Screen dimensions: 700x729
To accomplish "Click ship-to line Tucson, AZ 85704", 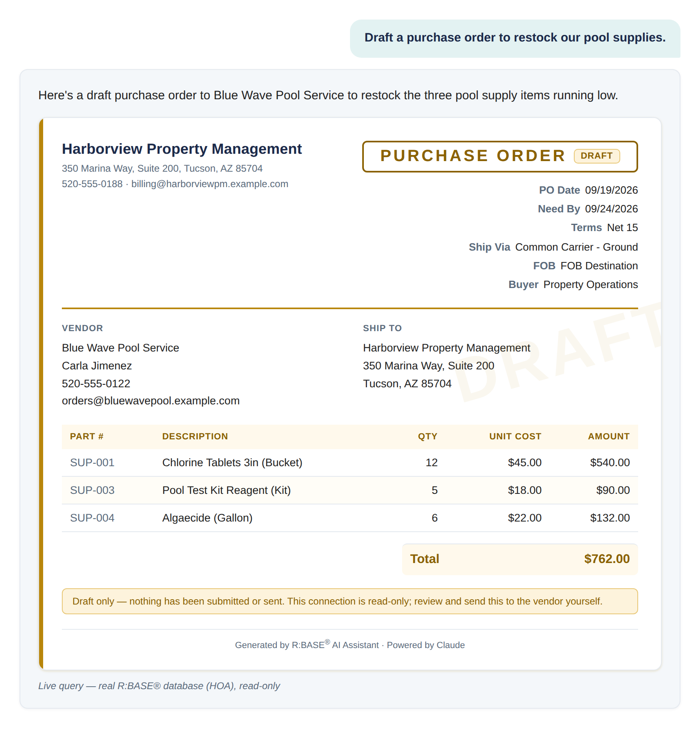I will tap(407, 384).
